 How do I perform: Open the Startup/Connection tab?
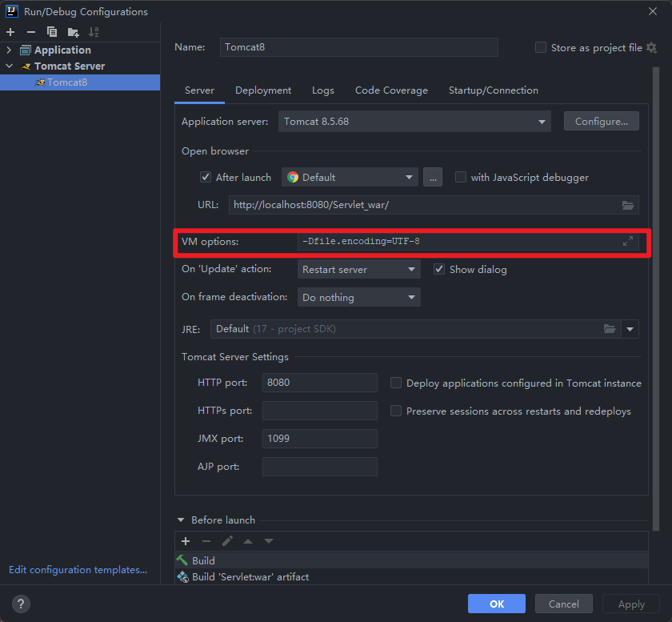(x=493, y=90)
